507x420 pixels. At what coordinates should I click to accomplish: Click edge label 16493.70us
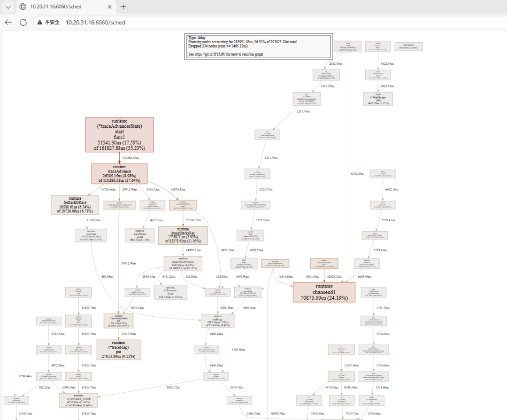tap(278, 413)
